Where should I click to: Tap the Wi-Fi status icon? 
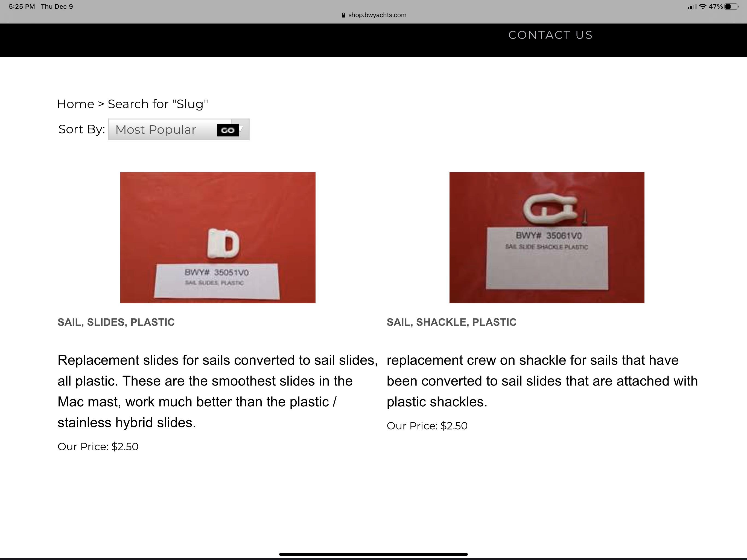click(x=703, y=7)
